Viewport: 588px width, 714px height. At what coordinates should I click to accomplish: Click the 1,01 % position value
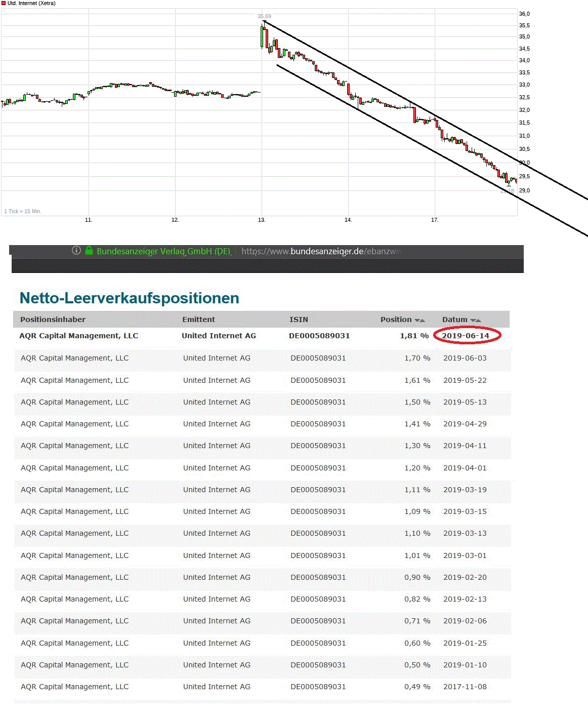click(x=417, y=556)
